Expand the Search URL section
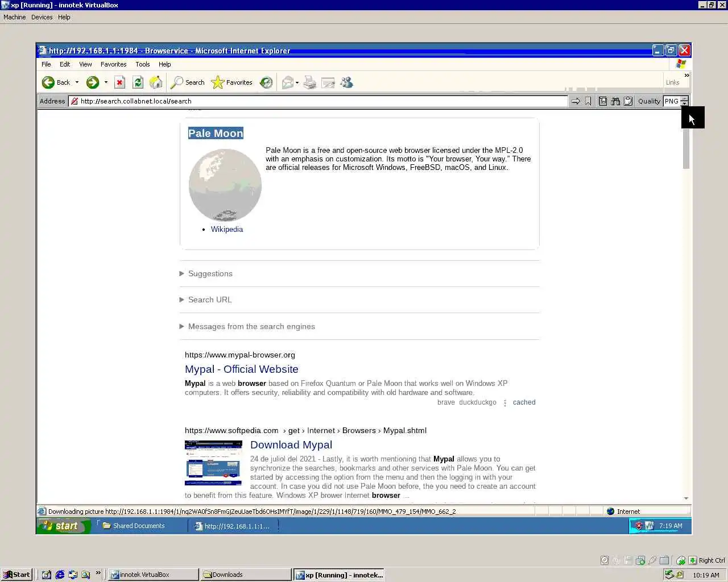The height and width of the screenshot is (582, 728). [x=205, y=300]
